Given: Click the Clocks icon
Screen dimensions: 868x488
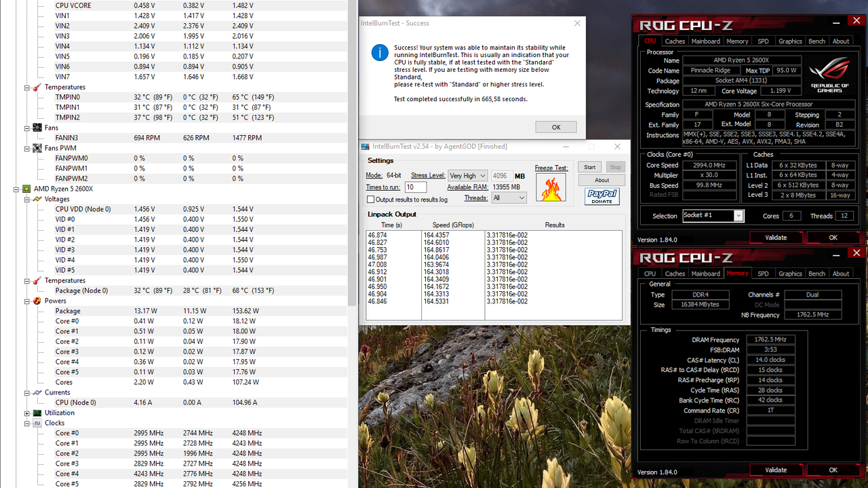Looking at the screenshot, I should click(37, 423).
